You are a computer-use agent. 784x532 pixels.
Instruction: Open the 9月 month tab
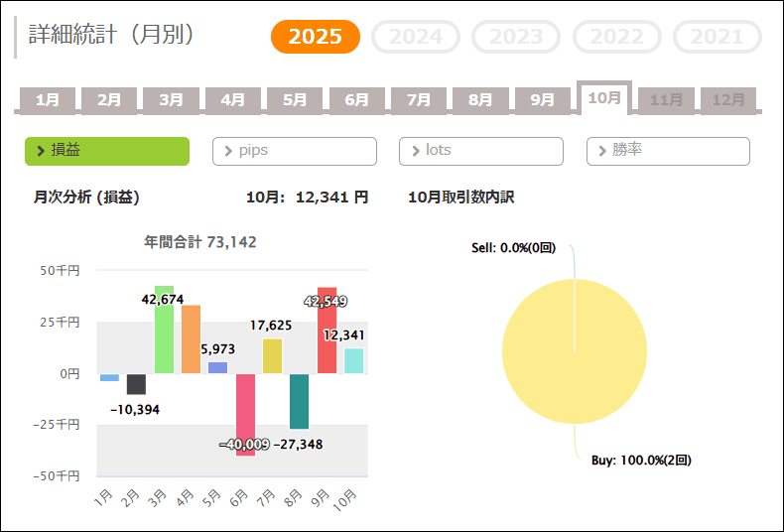(543, 100)
